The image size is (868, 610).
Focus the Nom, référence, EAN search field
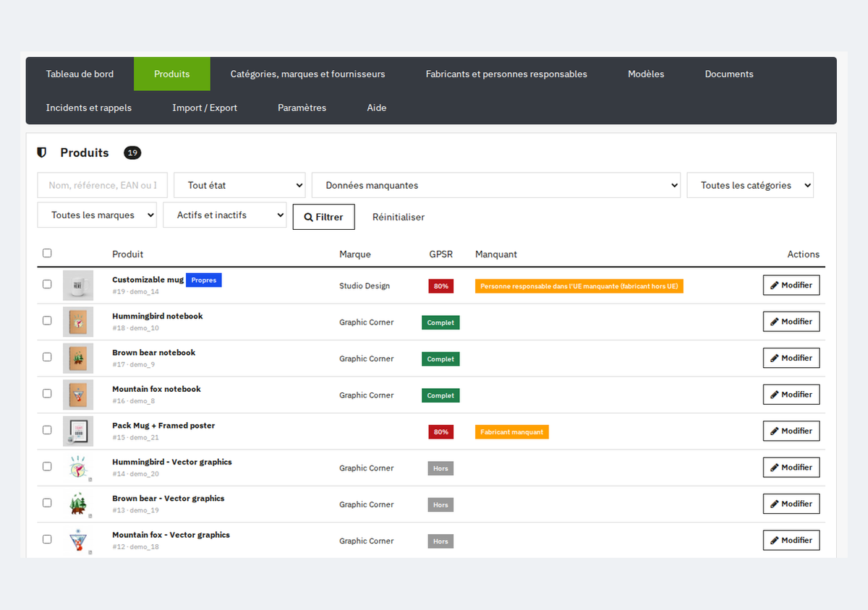coord(103,185)
